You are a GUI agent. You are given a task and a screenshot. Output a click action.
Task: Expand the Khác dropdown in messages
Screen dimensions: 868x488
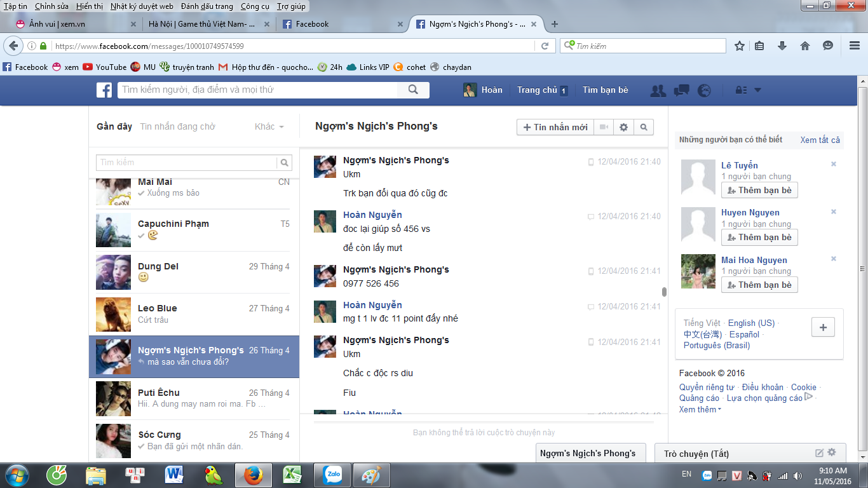(269, 126)
